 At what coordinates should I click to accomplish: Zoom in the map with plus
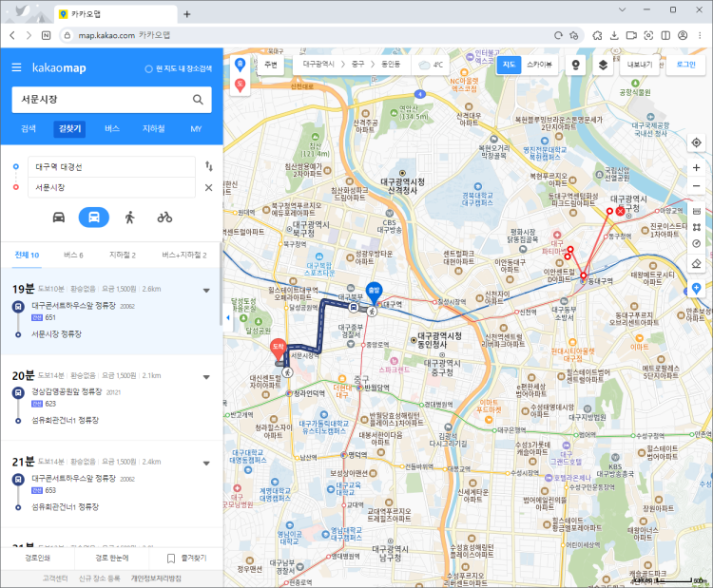pos(696,168)
